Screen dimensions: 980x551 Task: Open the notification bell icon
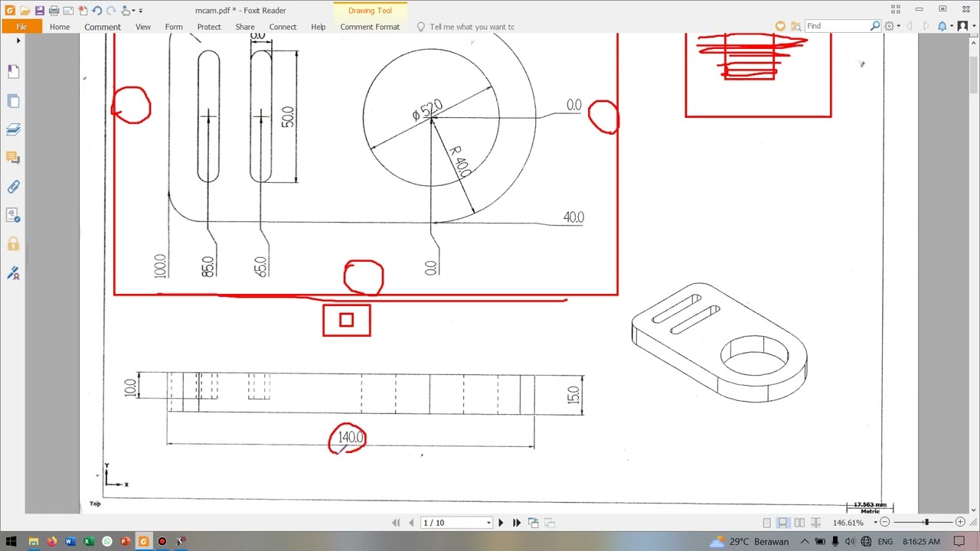(942, 26)
